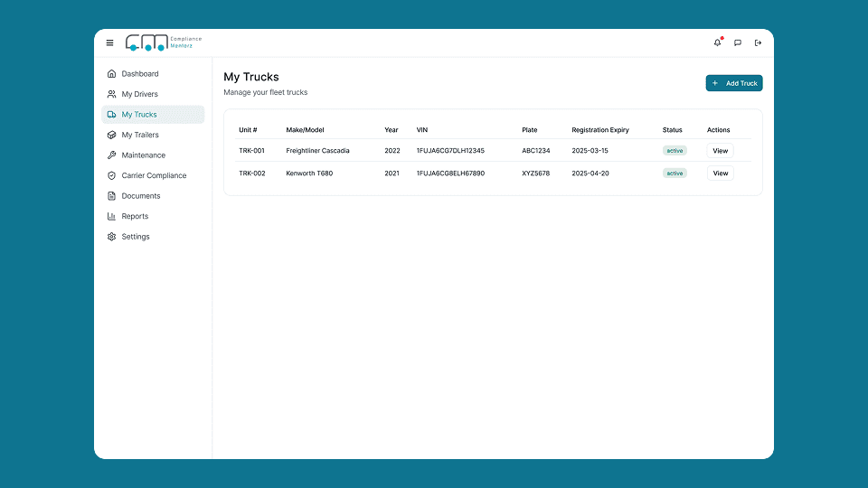Click the TRK-002 unit number

252,174
